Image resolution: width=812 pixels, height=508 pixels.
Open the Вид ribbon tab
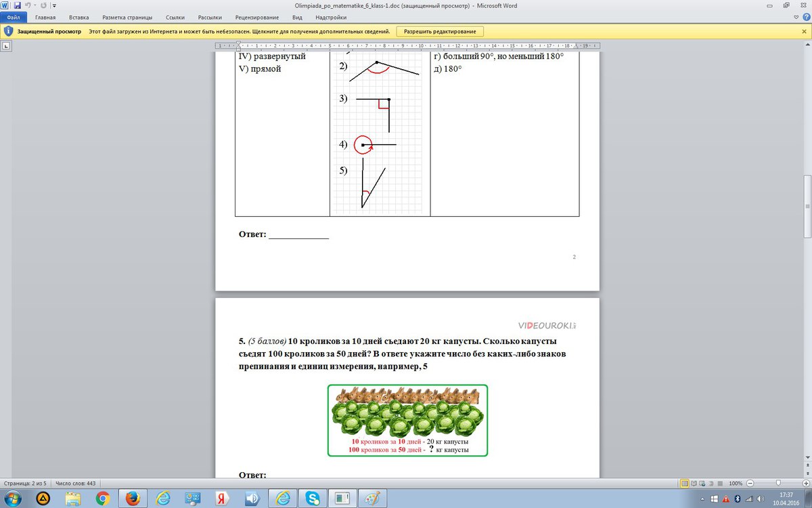297,17
